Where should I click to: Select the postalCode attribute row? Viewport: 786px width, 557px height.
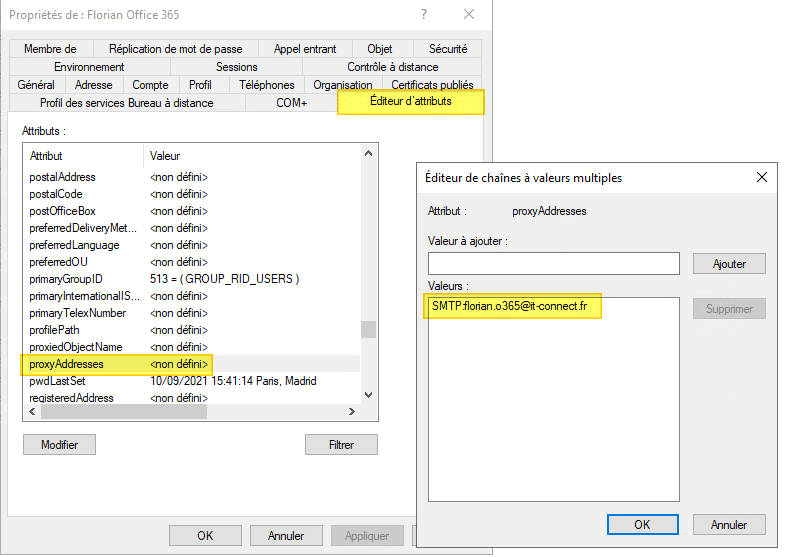(192, 194)
